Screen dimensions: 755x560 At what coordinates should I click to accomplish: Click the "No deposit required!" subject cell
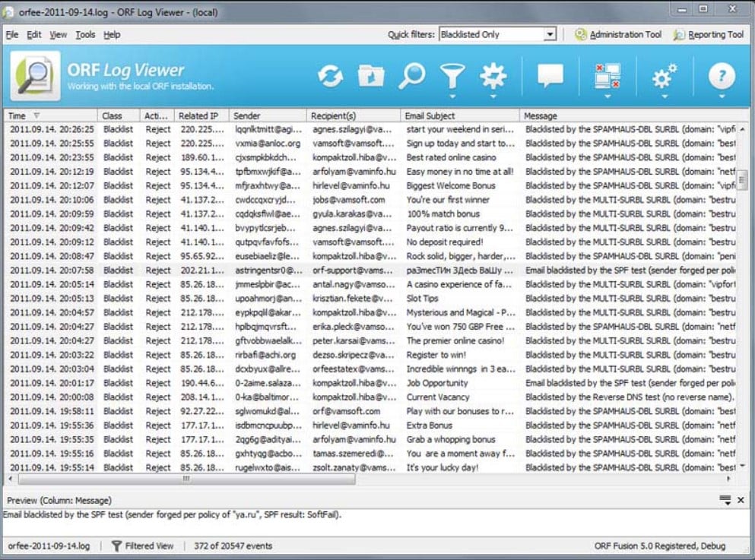(x=445, y=242)
